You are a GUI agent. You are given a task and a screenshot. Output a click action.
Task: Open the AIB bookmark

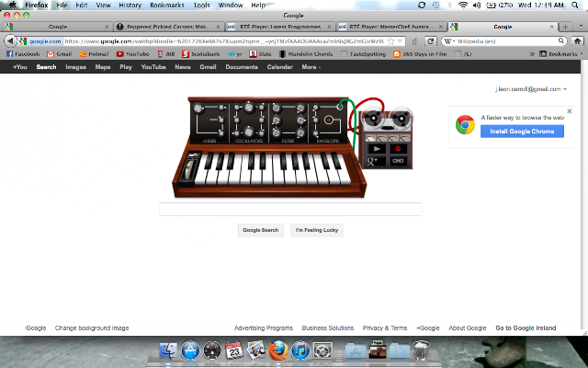coord(165,54)
